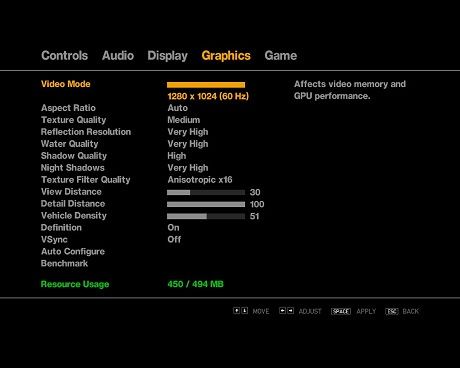Select the Texture Quality setting
460x368 pixels.
coord(74,120)
